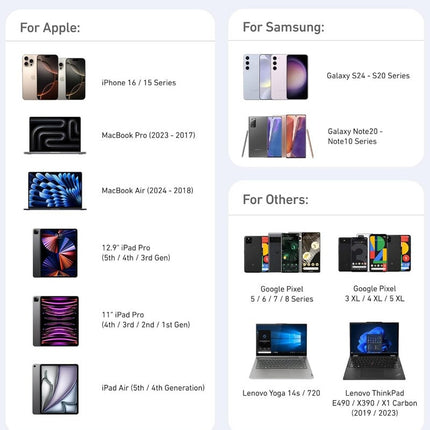Screen dimensions: 430x430
Task: Click the "For Apple:" section heading
Action: coord(50,27)
